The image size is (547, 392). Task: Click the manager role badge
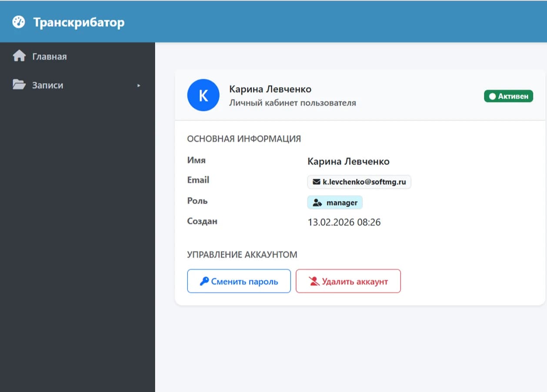click(x=335, y=202)
